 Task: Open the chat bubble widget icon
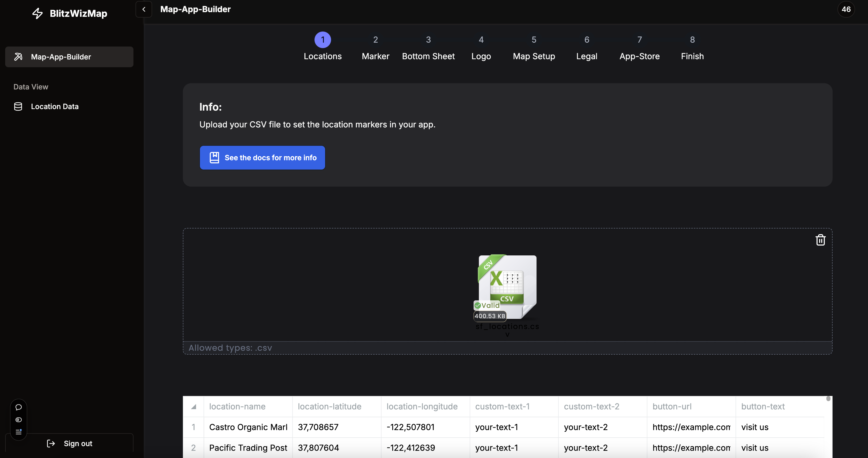pos(19,407)
